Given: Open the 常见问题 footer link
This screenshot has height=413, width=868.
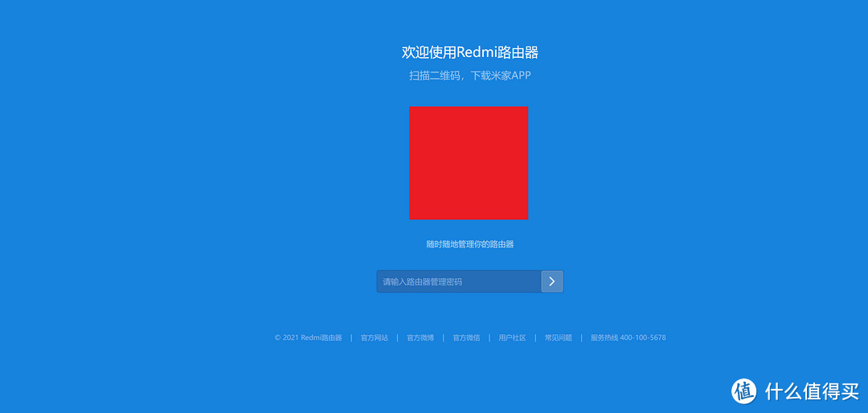Looking at the screenshot, I should coord(558,337).
